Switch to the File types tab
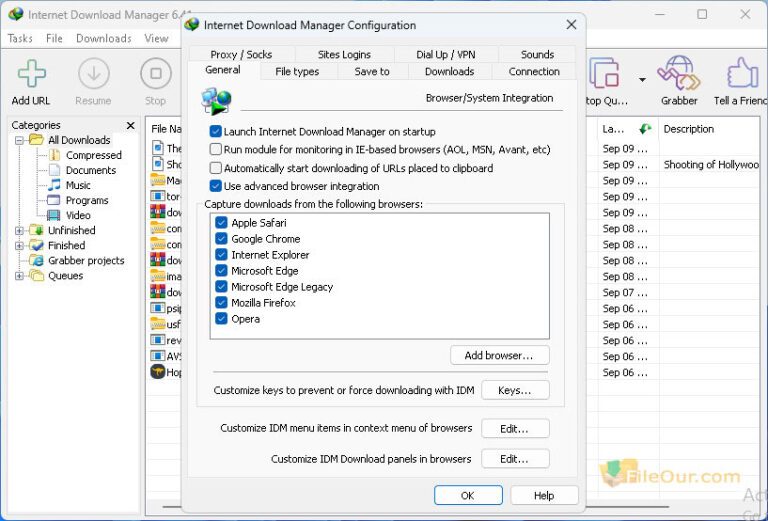This screenshot has width=768, height=521. coord(297,71)
